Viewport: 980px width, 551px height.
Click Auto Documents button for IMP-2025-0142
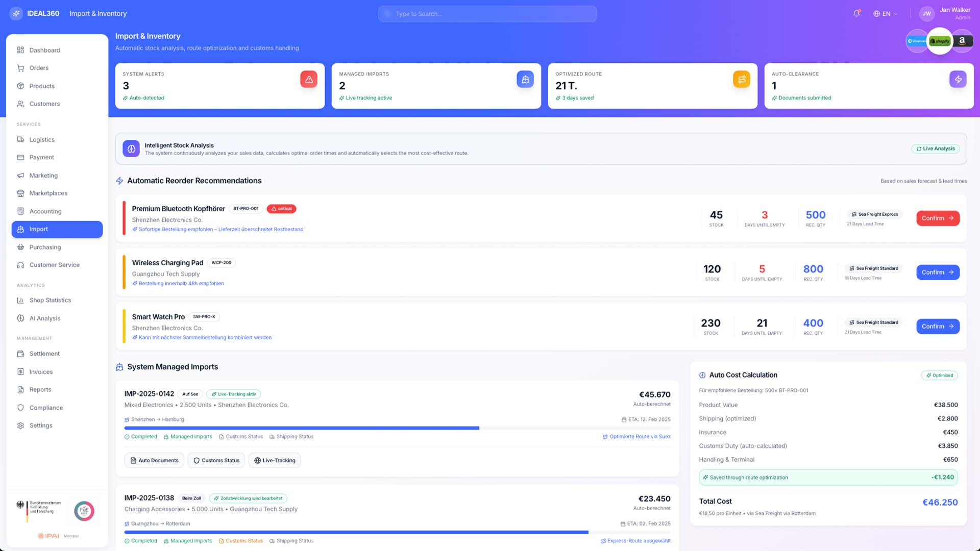tap(154, 461)
